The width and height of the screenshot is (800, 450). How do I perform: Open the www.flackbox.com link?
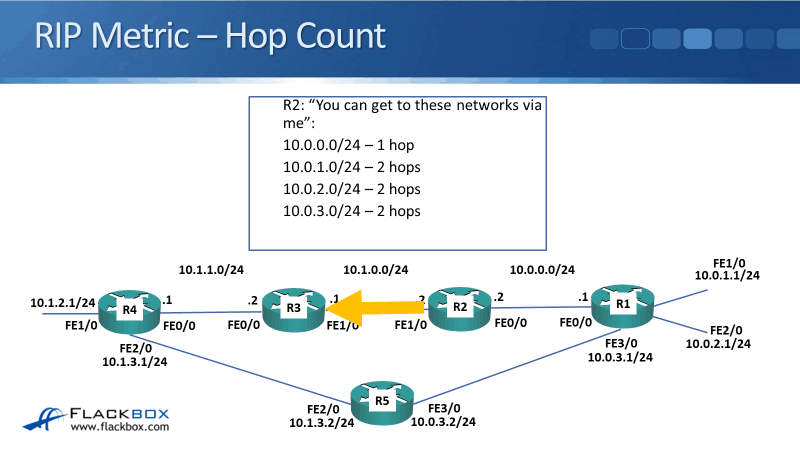tap(118, 428)
